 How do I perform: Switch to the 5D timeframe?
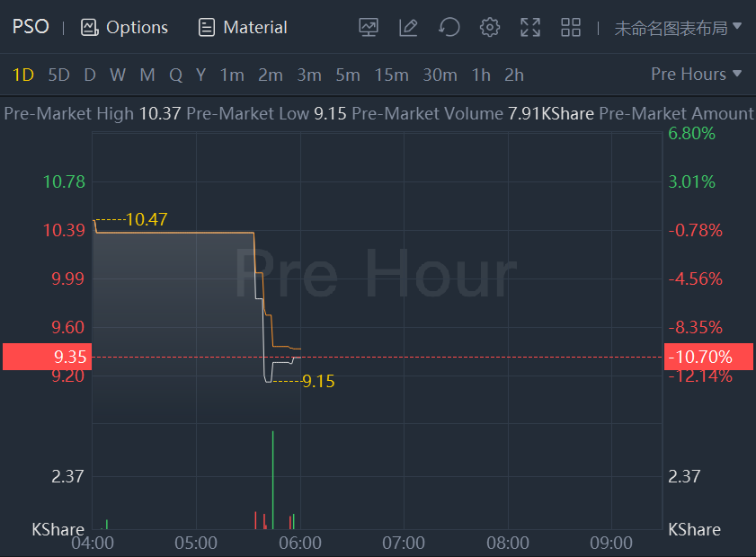[58, 75]
